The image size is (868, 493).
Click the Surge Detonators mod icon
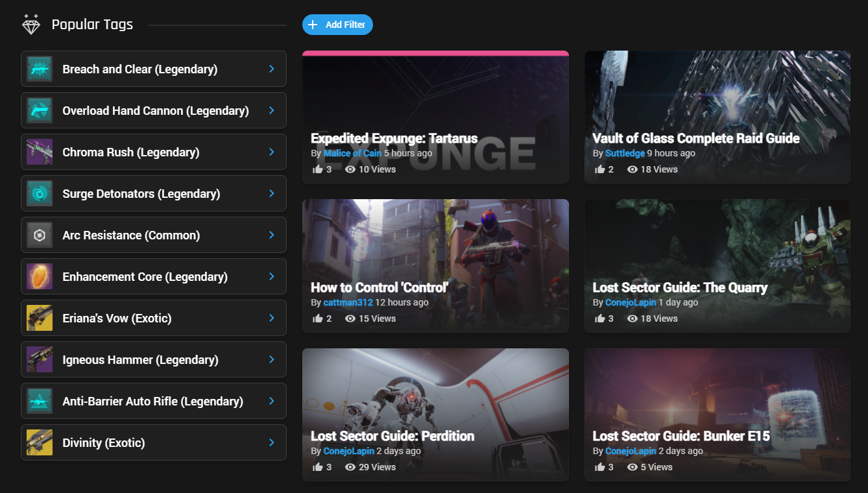click(x=40, y=193)
